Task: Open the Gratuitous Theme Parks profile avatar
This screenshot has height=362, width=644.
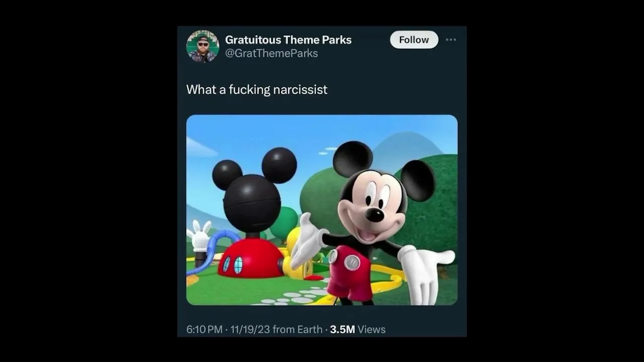Action: click(x=203, y=46)
